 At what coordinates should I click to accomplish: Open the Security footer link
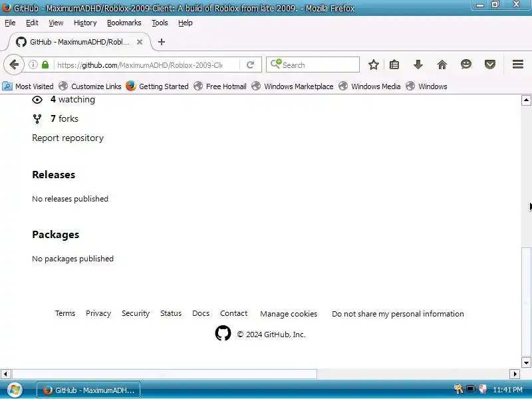tap(136, 313)
